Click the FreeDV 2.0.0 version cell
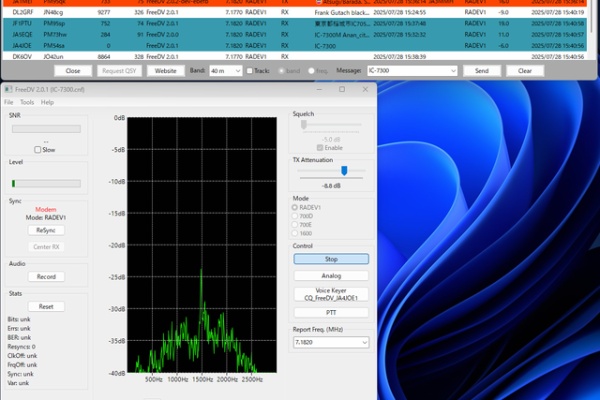The height and width of the screenshot is (400, 600). point(162,34)
